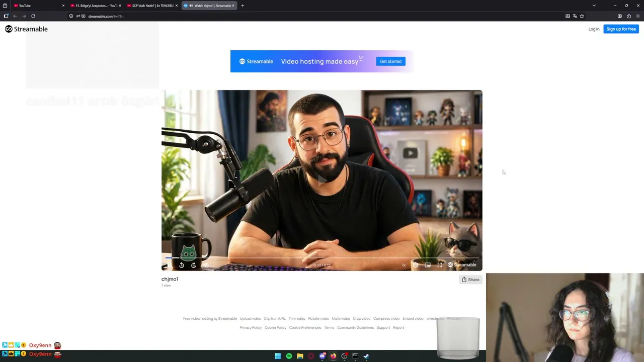Mute the Streamable tab via its audio icon

[x=191, y=6]
